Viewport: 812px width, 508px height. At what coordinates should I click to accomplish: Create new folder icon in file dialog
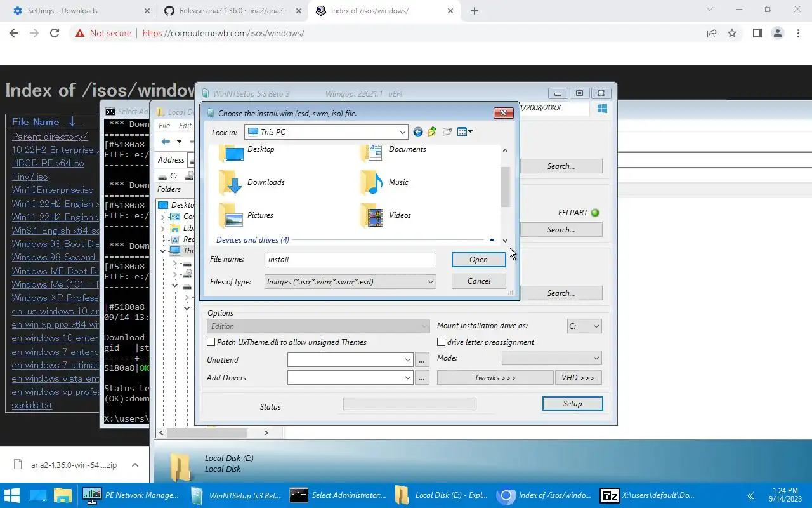click(447, 131)
